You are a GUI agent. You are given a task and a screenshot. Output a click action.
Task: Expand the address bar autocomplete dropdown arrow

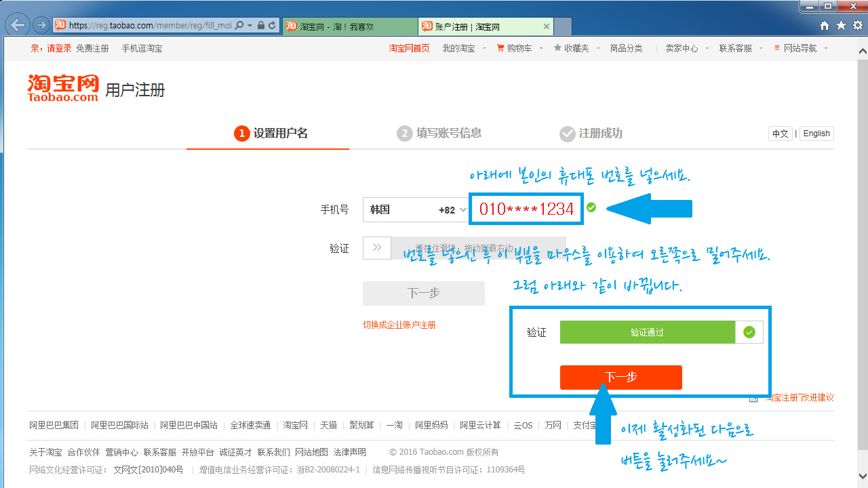250,26
